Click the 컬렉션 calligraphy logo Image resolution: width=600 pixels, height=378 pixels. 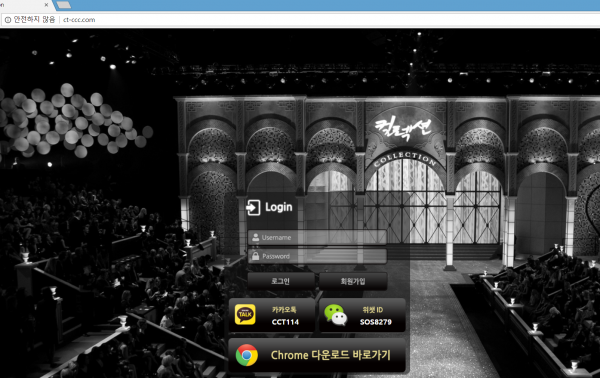(403, 129)
